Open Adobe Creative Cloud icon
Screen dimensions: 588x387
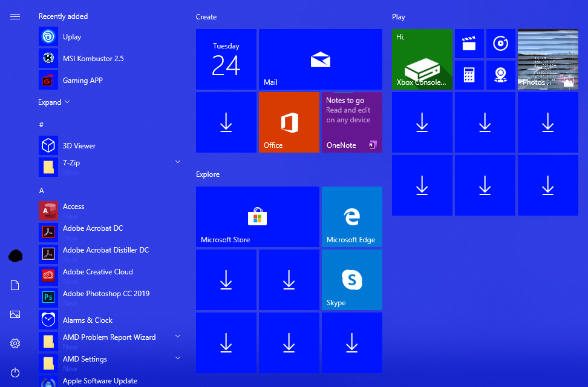(x=48, y=276)
